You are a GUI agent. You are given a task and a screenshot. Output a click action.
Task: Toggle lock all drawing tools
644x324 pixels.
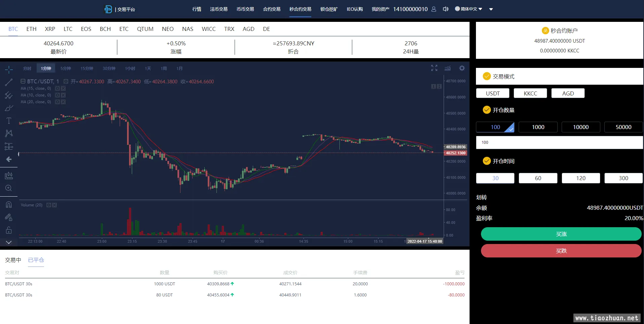click(9, 230)
